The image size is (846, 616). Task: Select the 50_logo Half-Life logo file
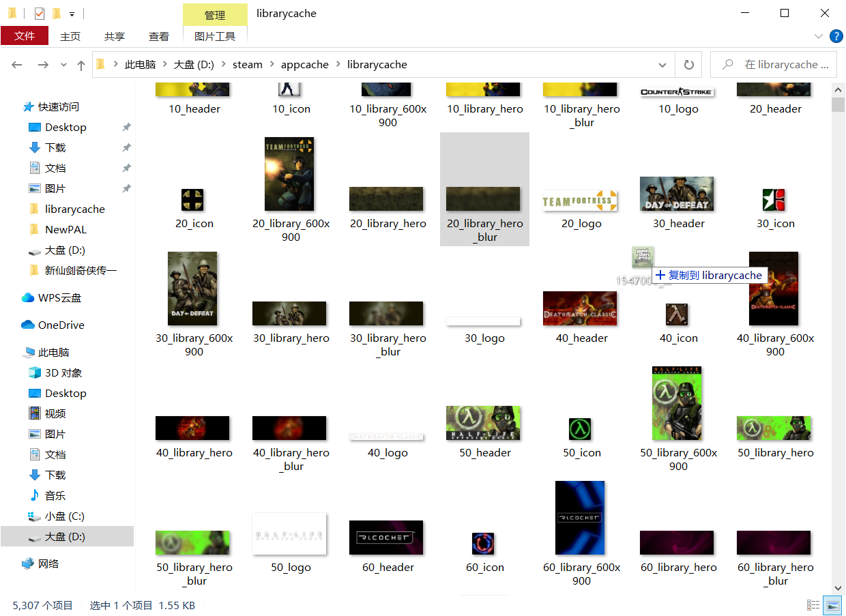pyautogui.click(x=289, y=533)
